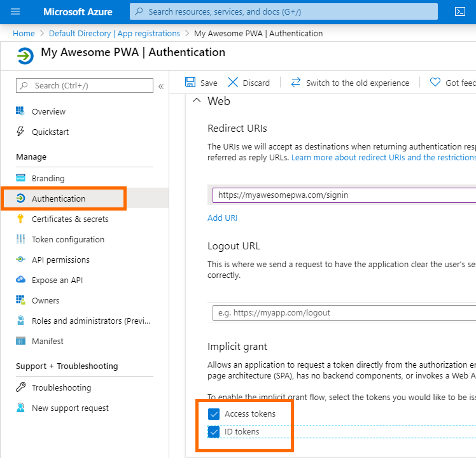Collapse the sidebar with double chevron
This screenshot has height=458, width=476.
pos(161,87)
